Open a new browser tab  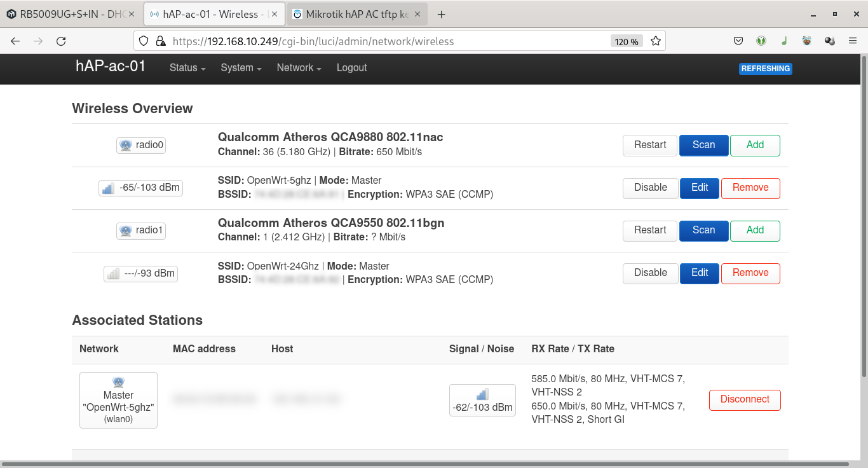442,14
